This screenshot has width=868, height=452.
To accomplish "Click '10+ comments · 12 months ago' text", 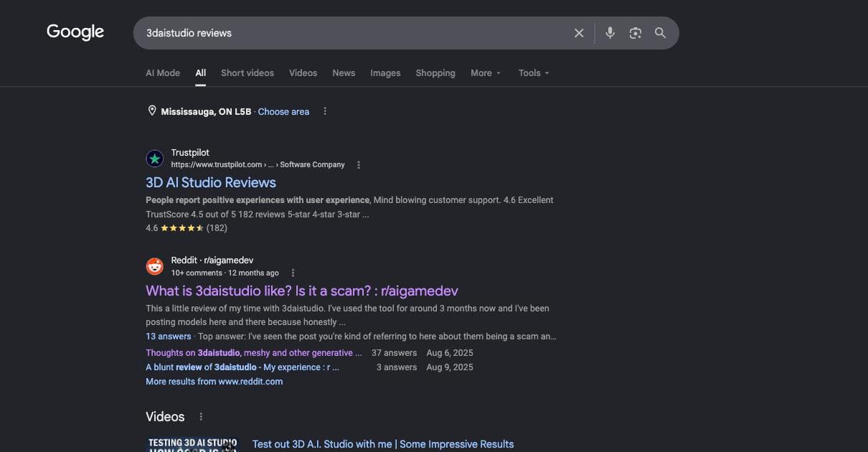I will [225, 273].
